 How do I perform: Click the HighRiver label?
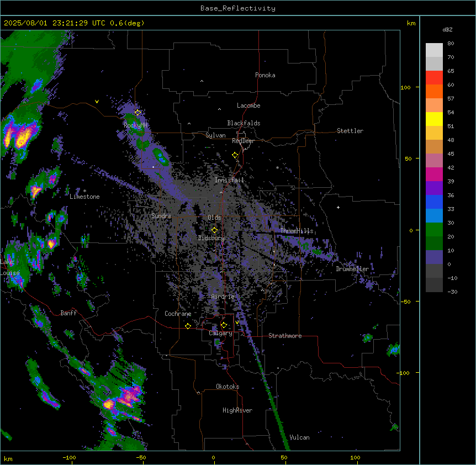(x=237, y=410)
